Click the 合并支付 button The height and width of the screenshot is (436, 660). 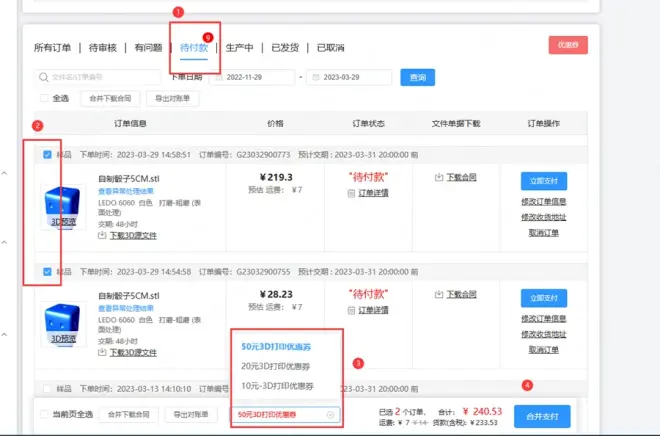tap(541, 414)
